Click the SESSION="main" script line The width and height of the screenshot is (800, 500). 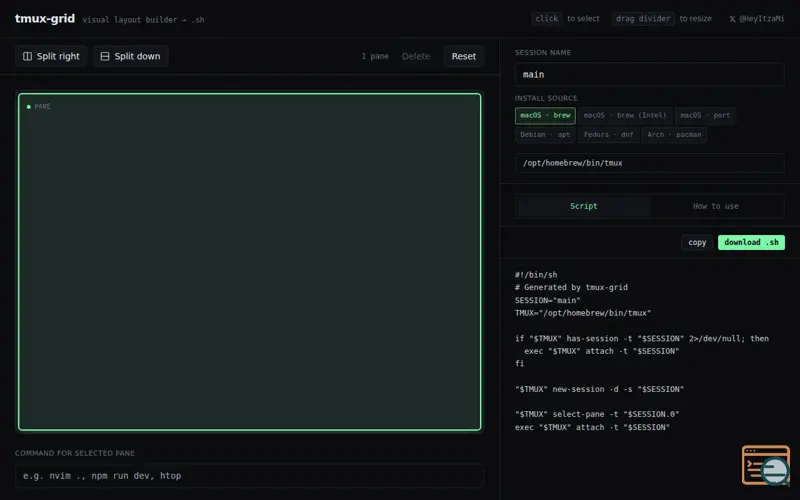tap(547, 300)
